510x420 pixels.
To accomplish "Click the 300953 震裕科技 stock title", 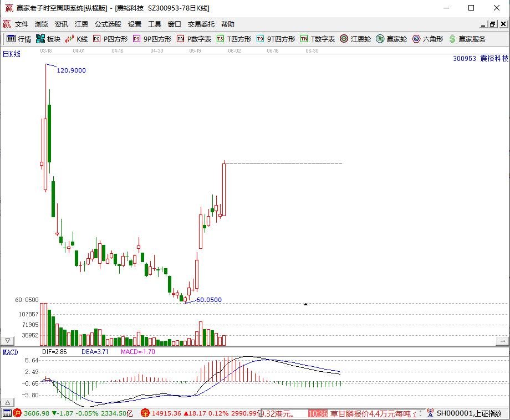I will (481, 59).
